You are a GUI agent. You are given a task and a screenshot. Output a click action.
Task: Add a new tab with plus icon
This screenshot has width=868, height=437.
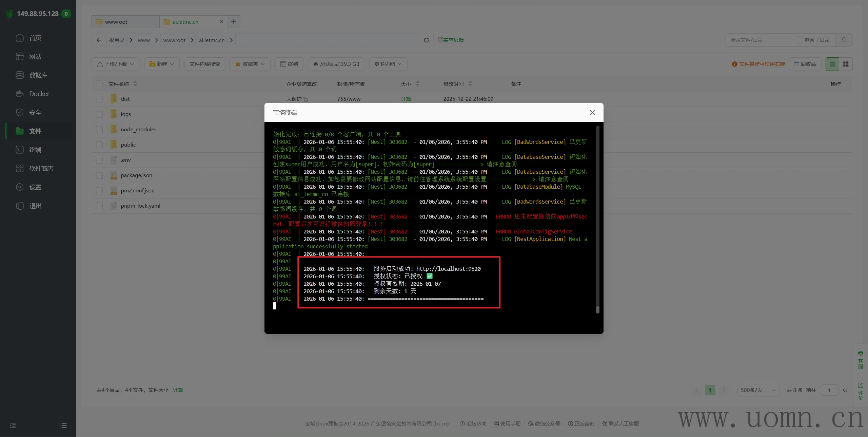pos(234,22)
